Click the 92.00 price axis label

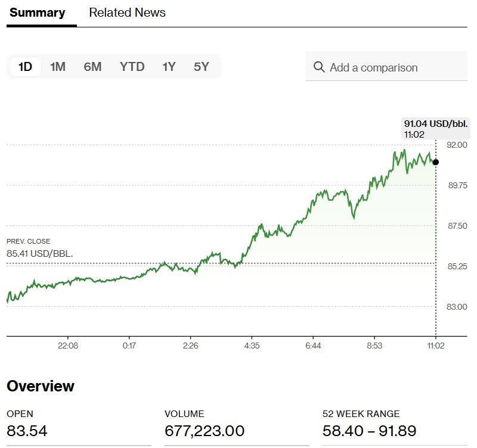pyautogui.click(x=458, y=145)
